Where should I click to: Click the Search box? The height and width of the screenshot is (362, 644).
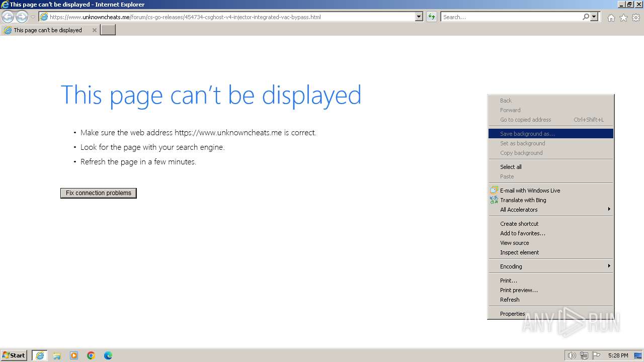pos(511,17)
